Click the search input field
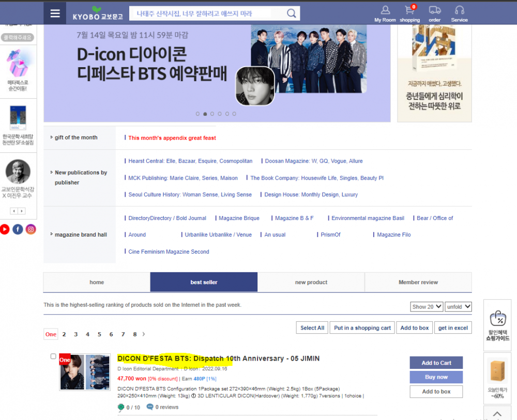This screenshot has width=517, height=420. (x=207, y=13)
